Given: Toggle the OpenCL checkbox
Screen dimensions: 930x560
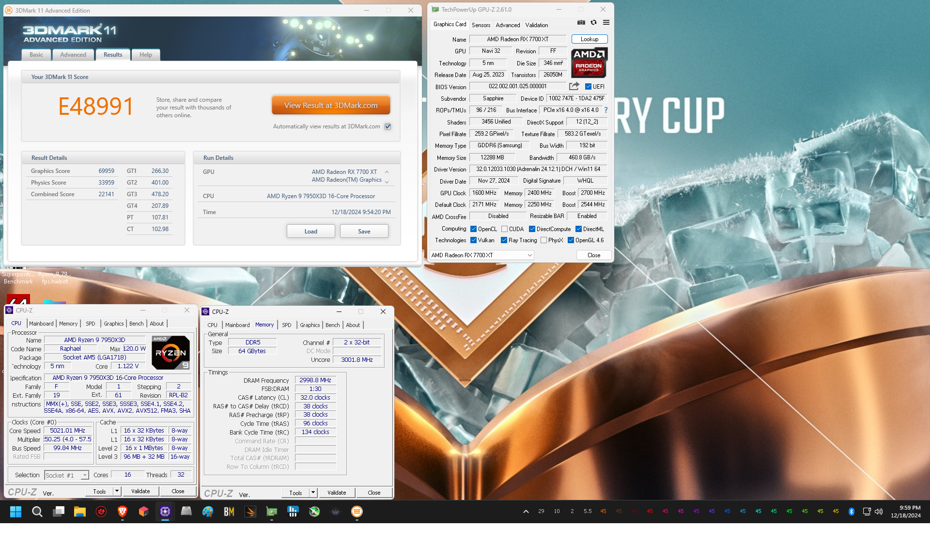Looking at the screenshot, I should 474,229.
